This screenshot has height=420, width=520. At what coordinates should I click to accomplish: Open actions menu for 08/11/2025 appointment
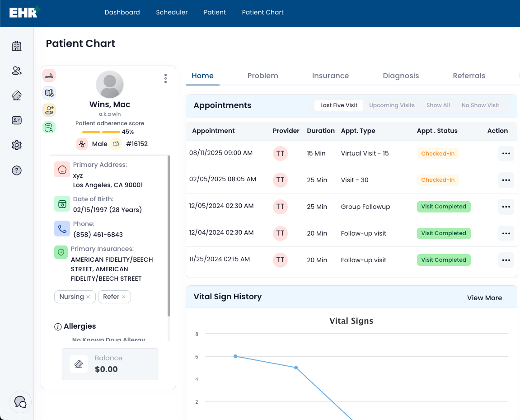click(x=506, y=154)
